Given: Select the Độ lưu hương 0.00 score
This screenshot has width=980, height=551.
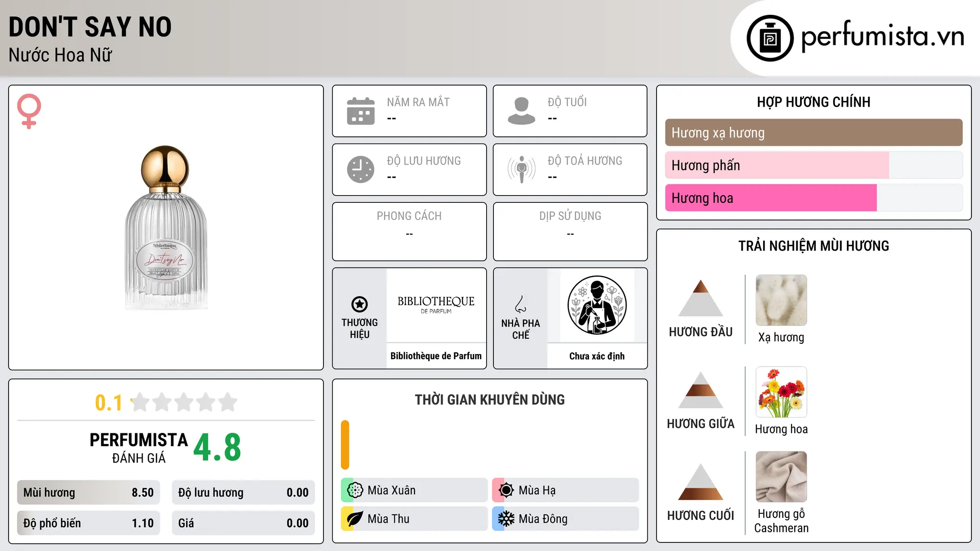Looking at the screenshot, I should tap(243, 493).
